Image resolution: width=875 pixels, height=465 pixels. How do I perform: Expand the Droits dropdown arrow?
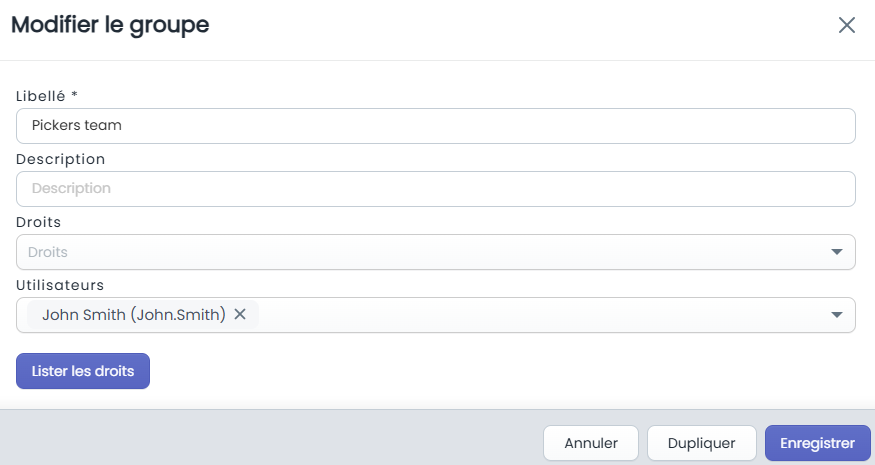click(x=836, y=252)
